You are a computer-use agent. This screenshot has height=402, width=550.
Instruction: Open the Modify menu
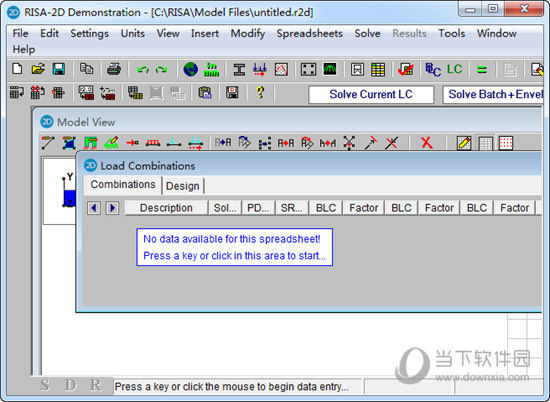click(248, 33)
